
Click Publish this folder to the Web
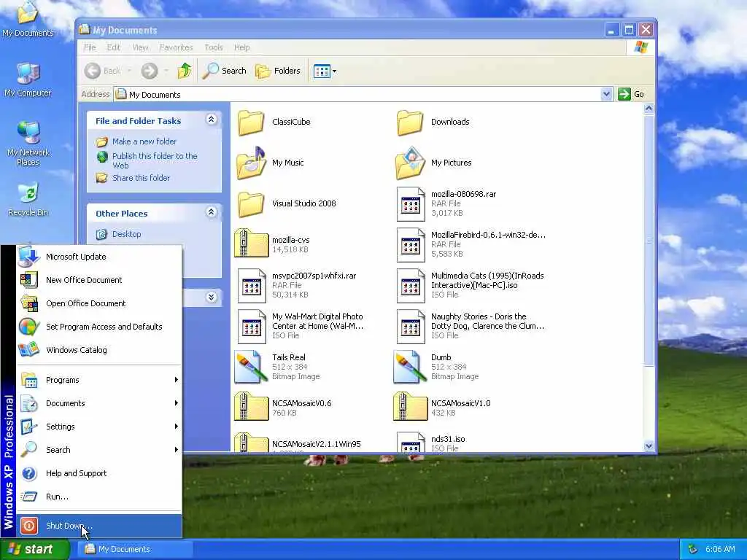[x=155, y=161]
